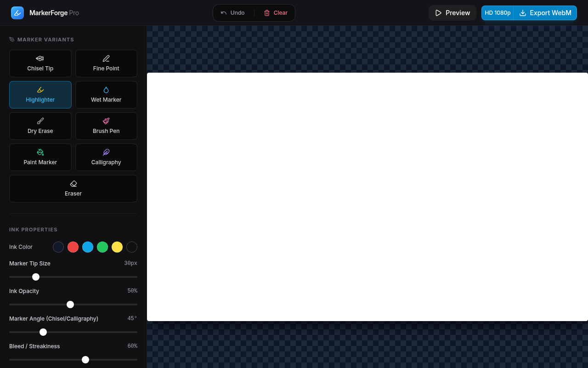This screenshot has height=368, width=588.
Task: Select the Highlighter marker variant
Action: pyautogui.click(x=40, y=95)
